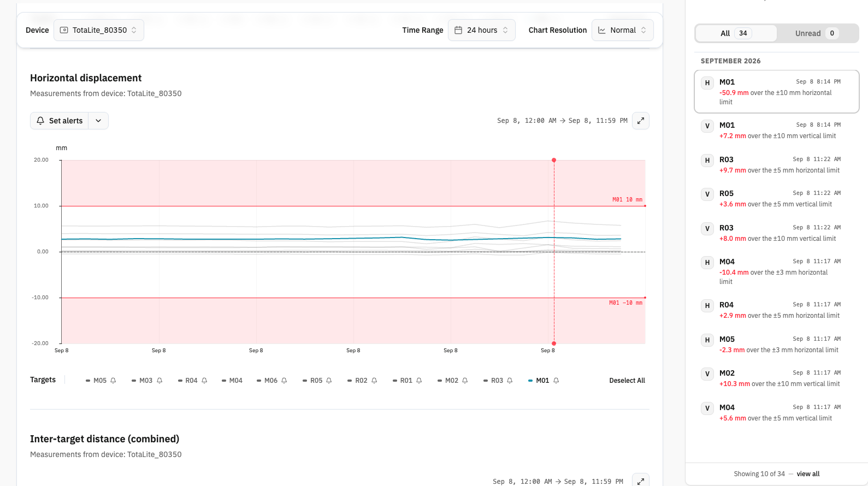Screen dimensions: 868x486
Task: Open the 24 hours time range dropdown
Action: (482, 30)
